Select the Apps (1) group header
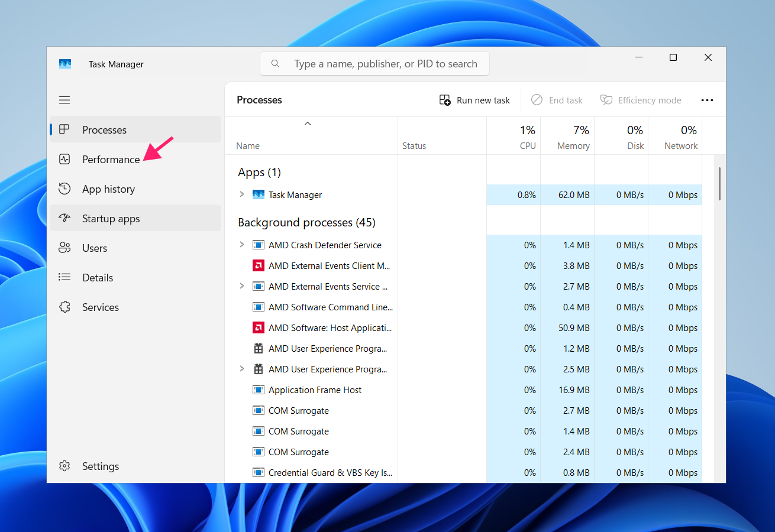Image resolution: width=775 pixels, height=532 pixels. [x=259, y=173]
